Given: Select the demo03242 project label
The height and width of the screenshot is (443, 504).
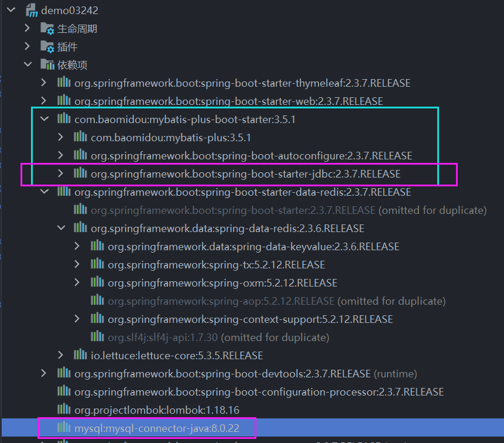Looking at the screenshot, I should pyautogui.click(x=70, y=11).
